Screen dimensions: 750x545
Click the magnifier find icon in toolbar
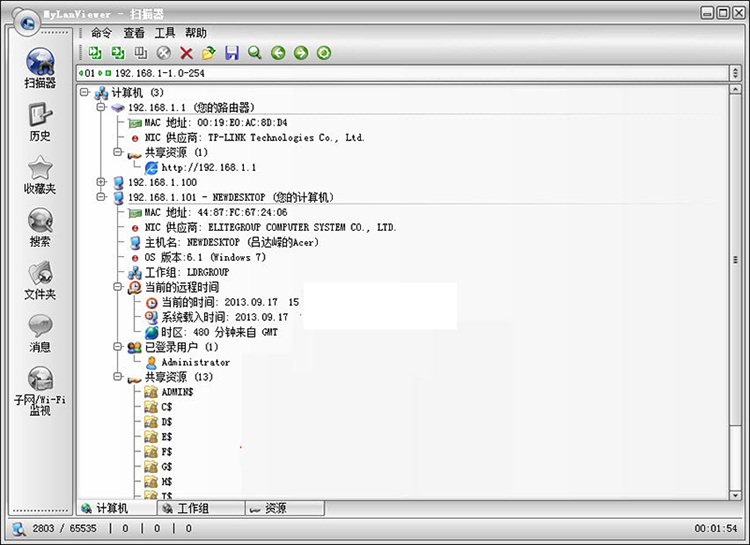tap(255, 53)
